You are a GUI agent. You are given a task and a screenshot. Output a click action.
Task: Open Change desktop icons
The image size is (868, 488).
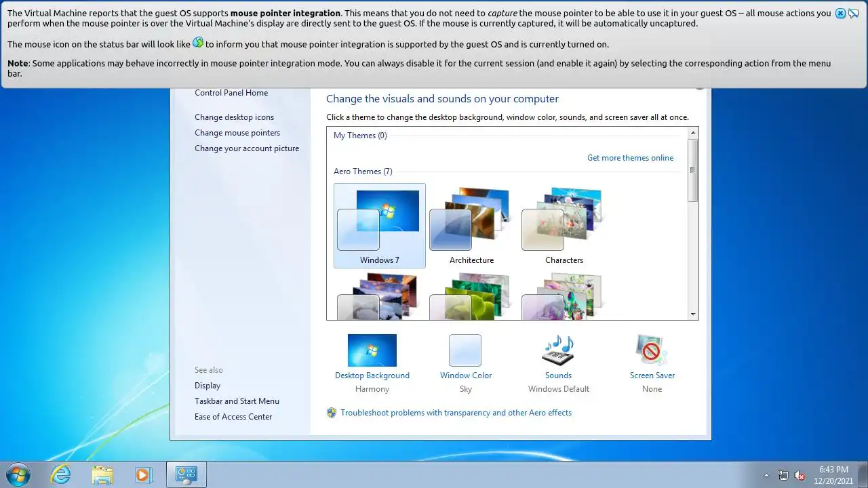(235, 117)
